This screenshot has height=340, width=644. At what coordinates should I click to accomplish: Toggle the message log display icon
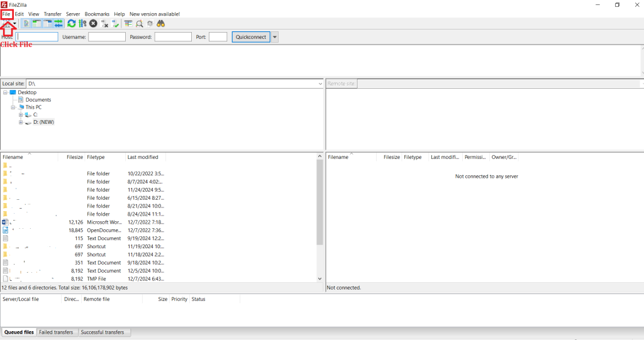pyautogui.click(x=26, y=24)
